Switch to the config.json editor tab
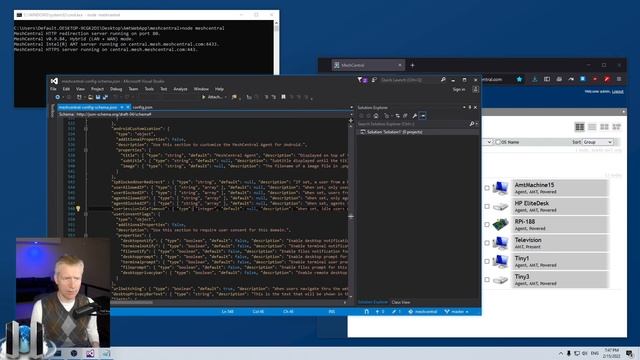Viewport: 640px width, 360px height. [x=142, y=107]
